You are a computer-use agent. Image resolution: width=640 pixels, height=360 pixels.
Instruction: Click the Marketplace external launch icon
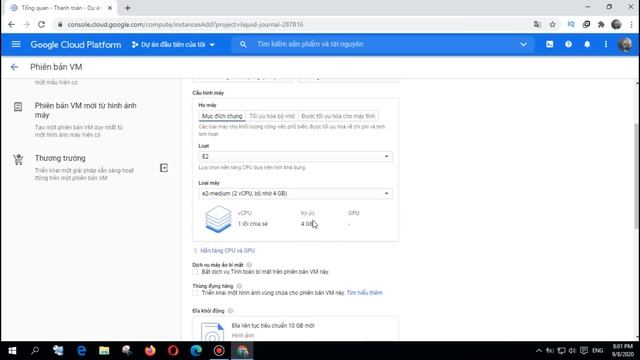(164, 168)
